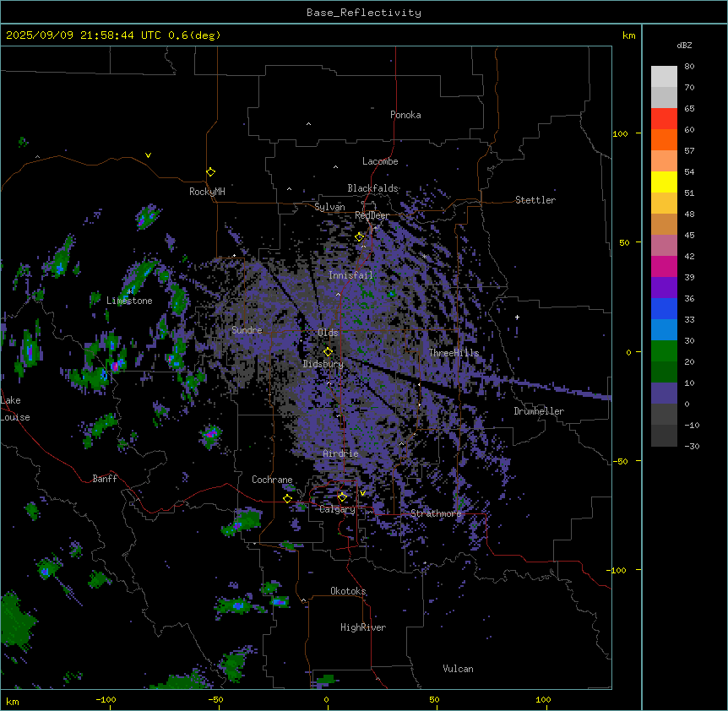Select the dark orange 57-60 dBZ swatch
728x711 pixels.
tap(664, 139)
